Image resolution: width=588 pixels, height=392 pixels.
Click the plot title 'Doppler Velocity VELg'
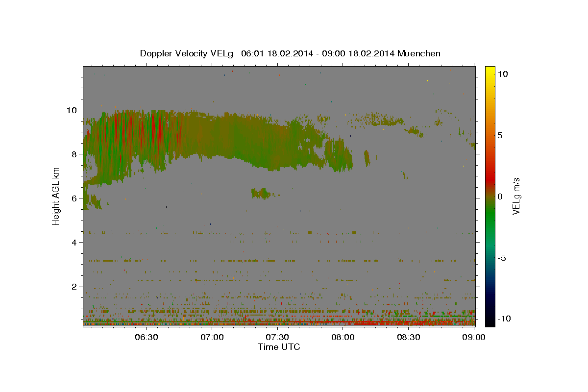[x=187, y=53]
